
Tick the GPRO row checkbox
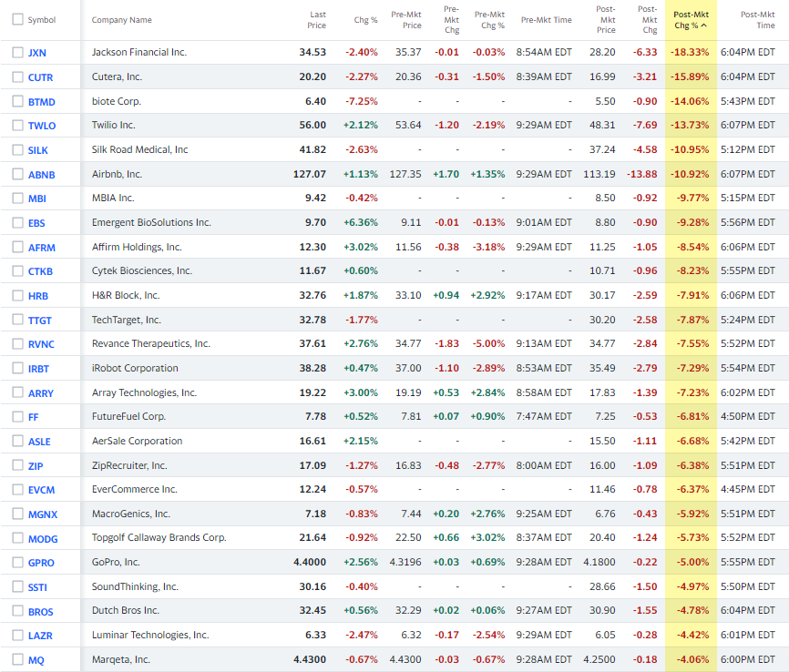point(17,563)
